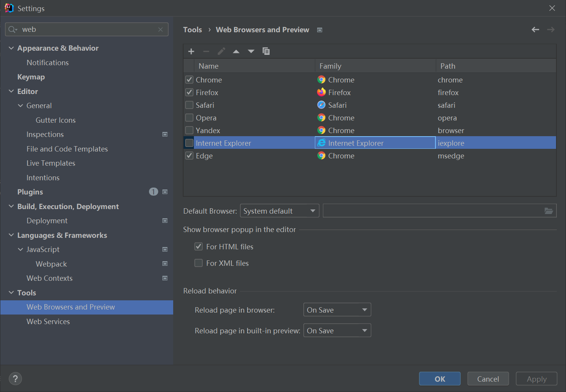Uncheck the Chrome browser checkbox

(189, 80)
